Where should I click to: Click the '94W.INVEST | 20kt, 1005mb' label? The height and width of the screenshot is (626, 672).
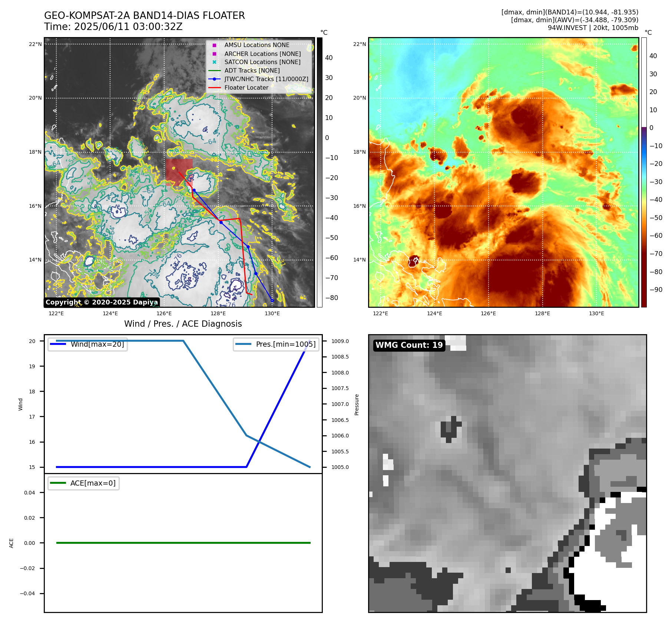593,28
